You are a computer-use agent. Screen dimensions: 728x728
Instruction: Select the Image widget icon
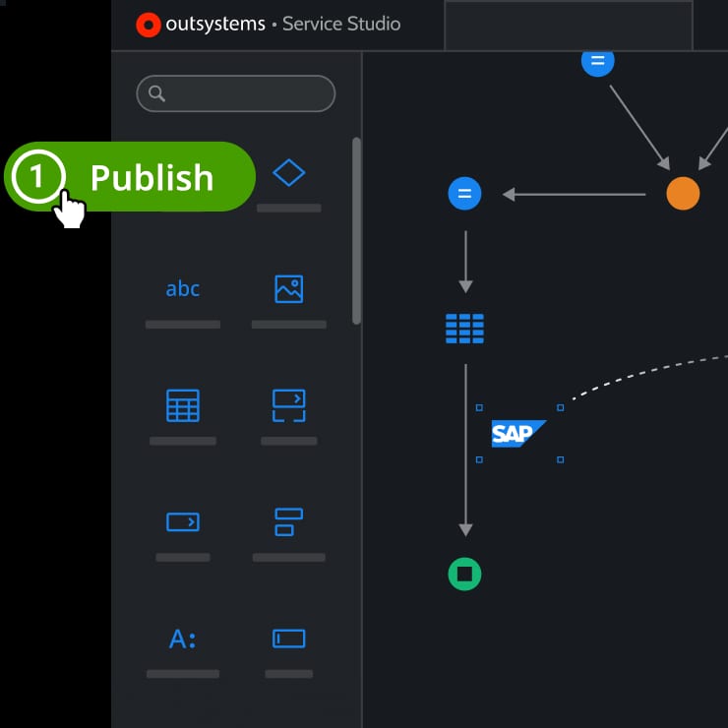pos(288,289)
